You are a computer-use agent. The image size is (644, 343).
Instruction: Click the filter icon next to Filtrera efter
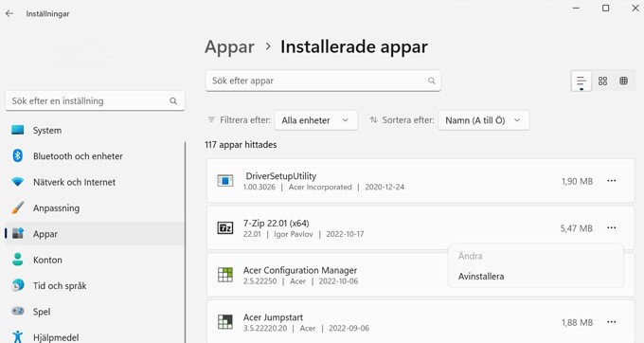[211, 120]
